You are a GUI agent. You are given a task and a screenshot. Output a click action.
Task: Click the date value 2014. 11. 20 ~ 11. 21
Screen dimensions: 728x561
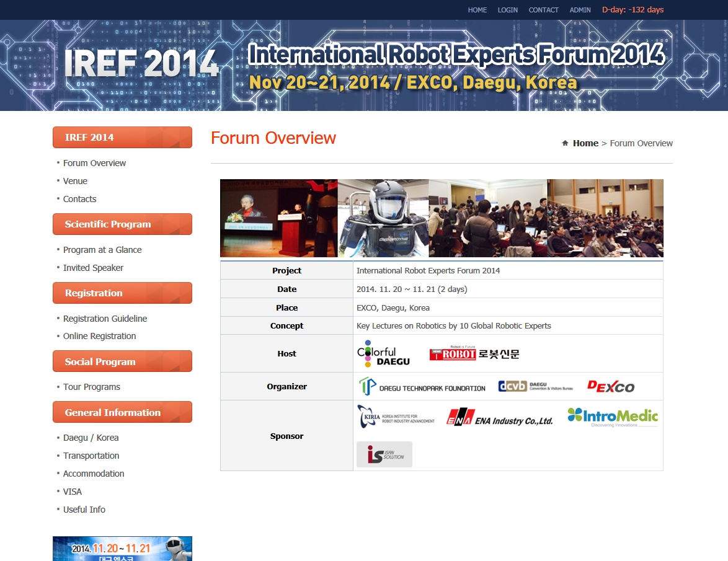pyautogui.click(x=412, y=289)
